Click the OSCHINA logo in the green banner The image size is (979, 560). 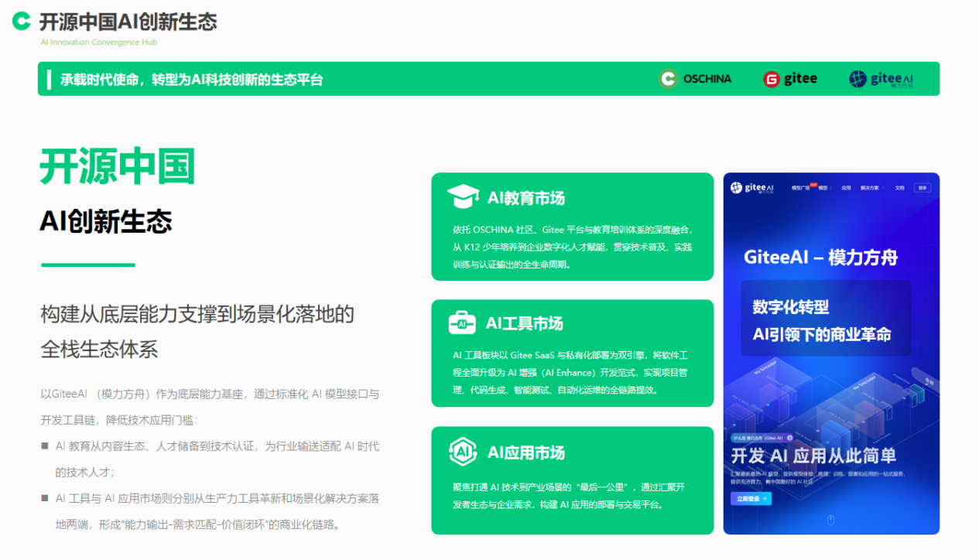point(695,79)
